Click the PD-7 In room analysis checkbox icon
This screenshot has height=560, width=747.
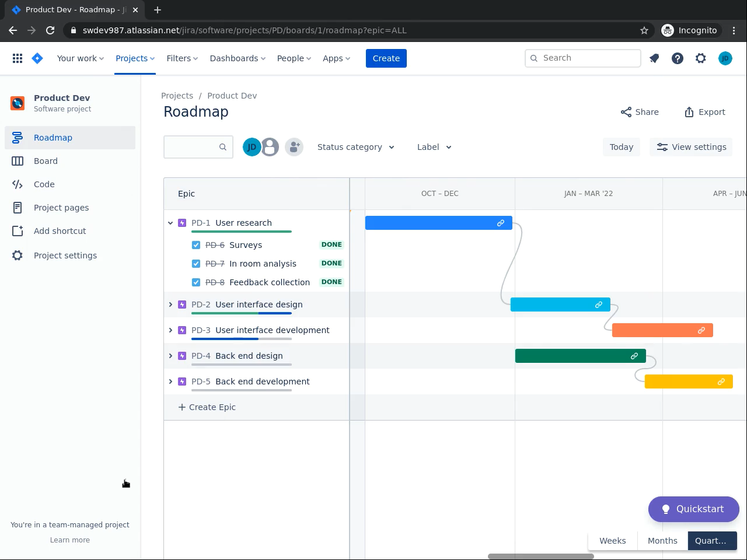196,264
